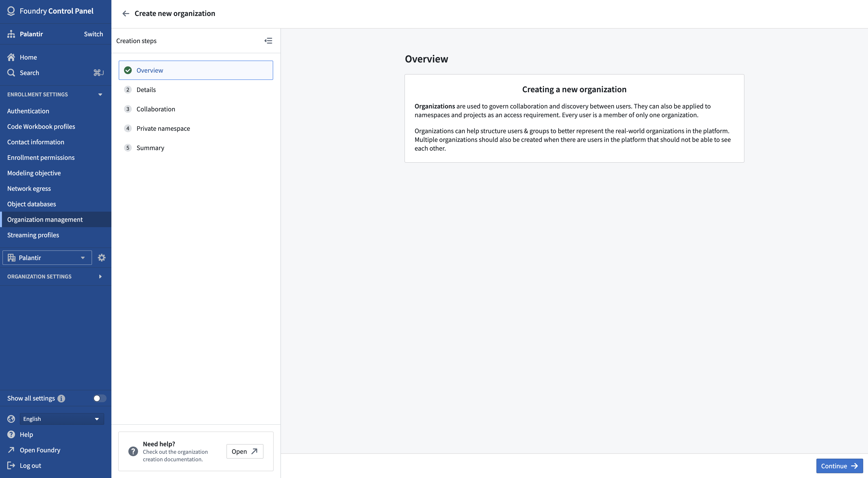This screenshot has height=478, width=868.
Task: Collapse the Creation steps panel icon
Action: point(268,41)
